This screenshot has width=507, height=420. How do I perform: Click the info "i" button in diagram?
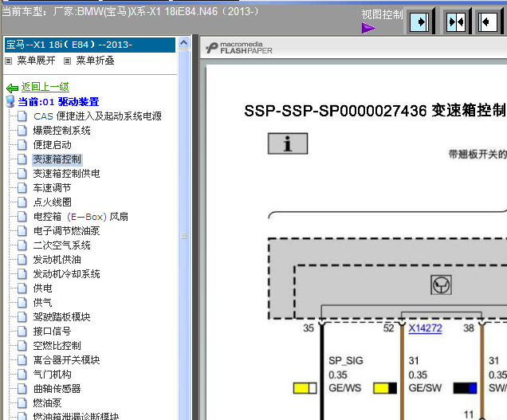click(288, 143)
